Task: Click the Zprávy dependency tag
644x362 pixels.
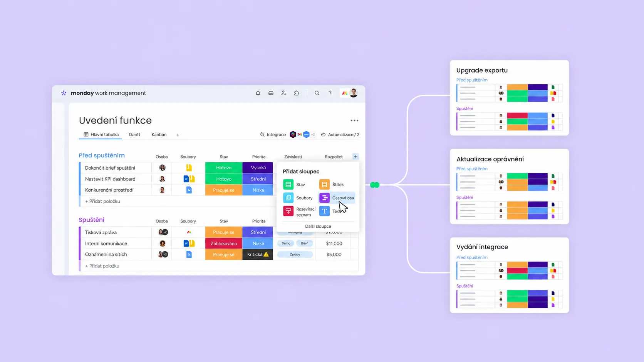Action: coord(295,255)
